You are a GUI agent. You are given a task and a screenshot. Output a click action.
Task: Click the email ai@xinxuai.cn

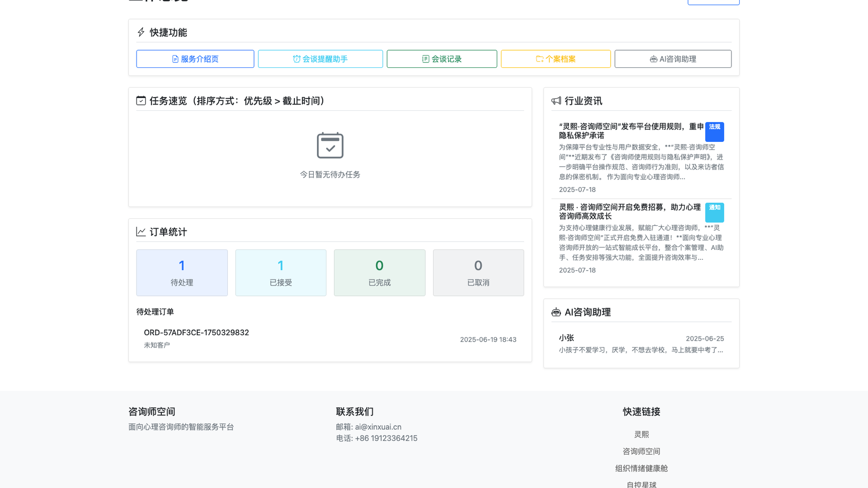[378, 427]
